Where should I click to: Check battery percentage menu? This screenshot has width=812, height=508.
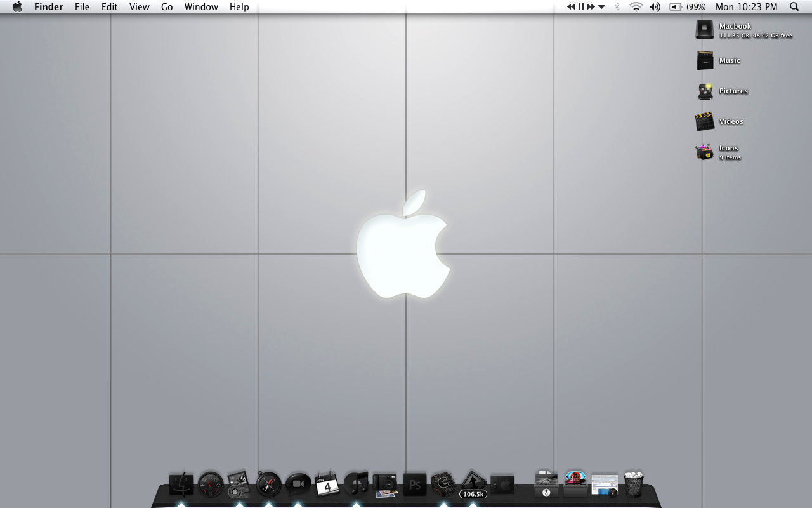point(684,6)
